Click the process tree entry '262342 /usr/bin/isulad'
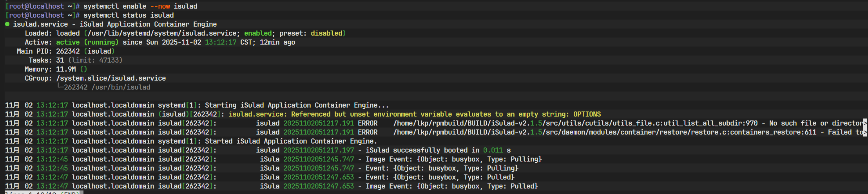 (107, 87)
